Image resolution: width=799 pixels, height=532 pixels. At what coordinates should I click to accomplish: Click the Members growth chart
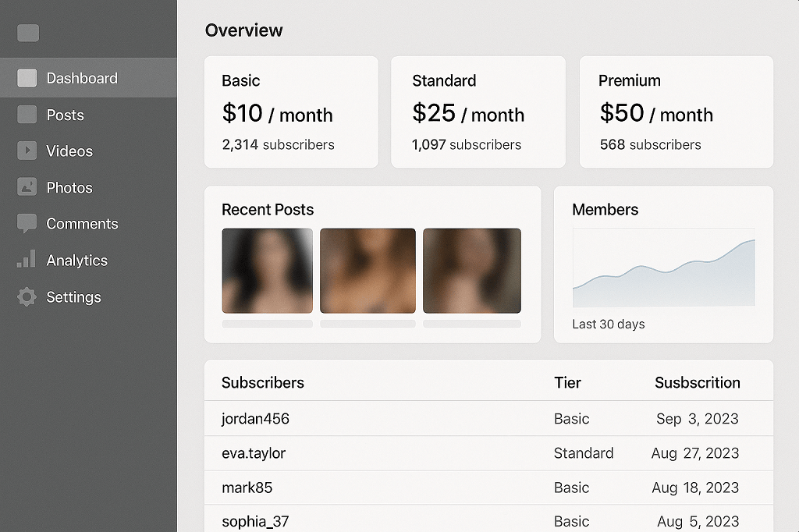663,269
